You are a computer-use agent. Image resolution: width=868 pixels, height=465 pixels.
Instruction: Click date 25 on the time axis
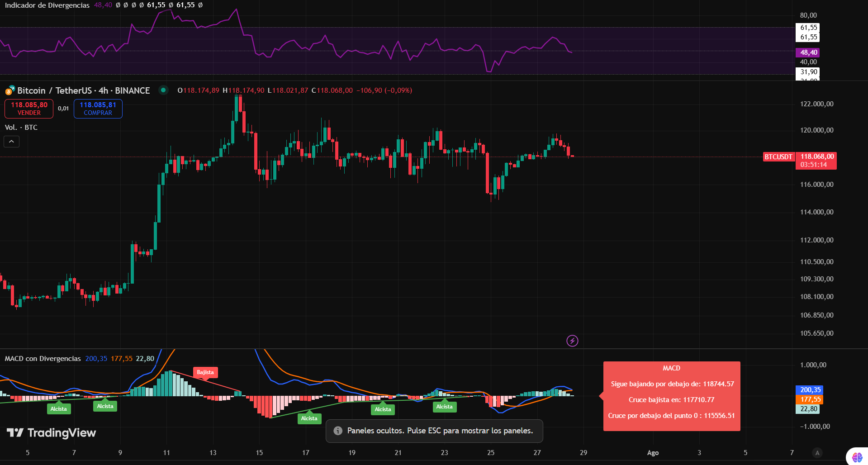(491, 453)
